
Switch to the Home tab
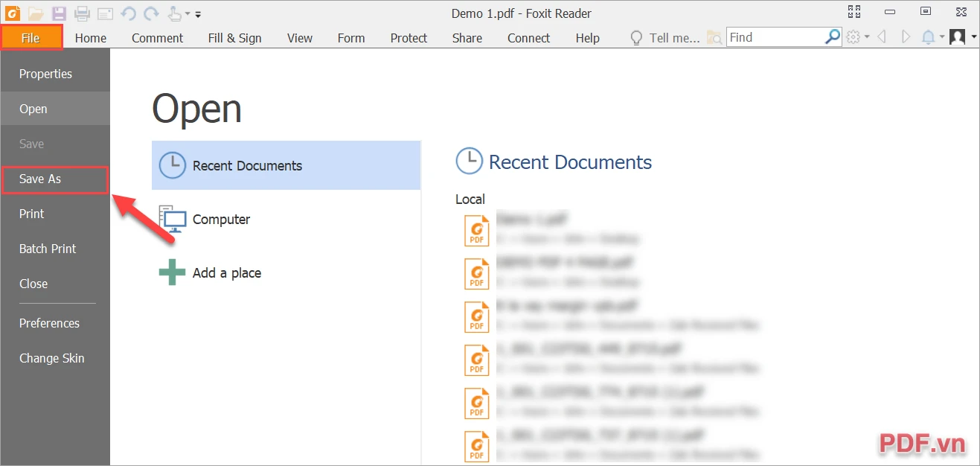click(91, 38)
